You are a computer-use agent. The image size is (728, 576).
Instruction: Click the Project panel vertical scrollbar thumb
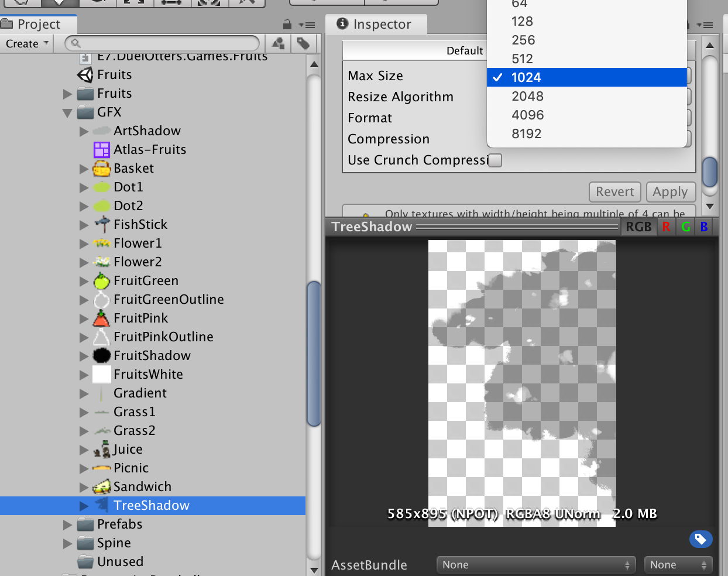[314, 354]
